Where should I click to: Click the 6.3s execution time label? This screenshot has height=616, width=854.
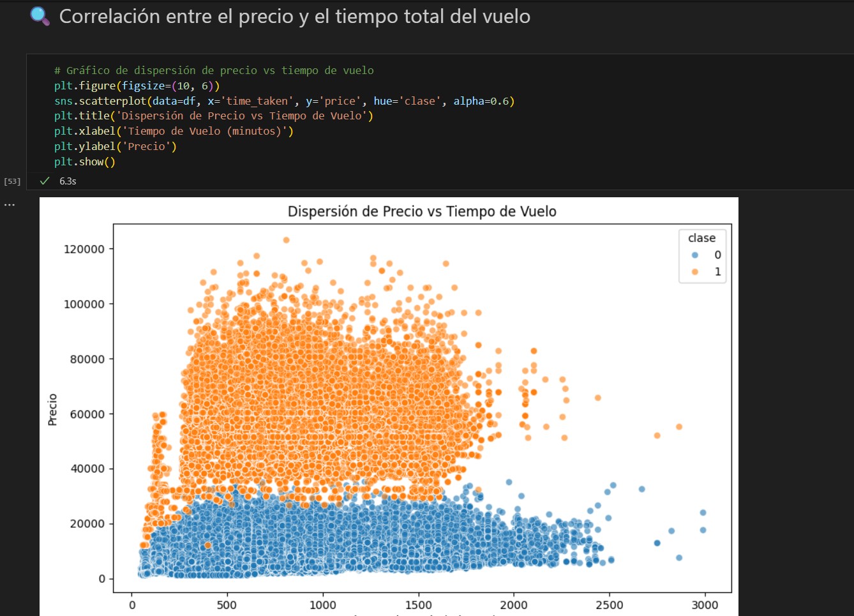(68, 181)
